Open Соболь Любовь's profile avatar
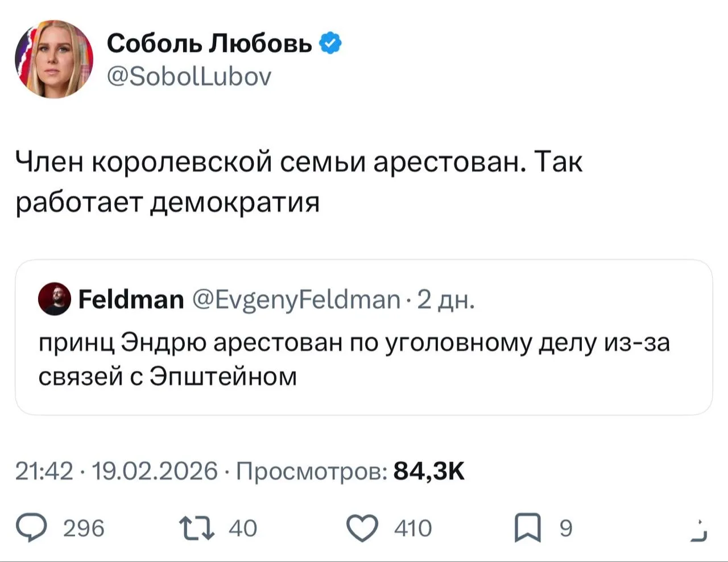This screenshot has width=728, height=562. click(53, 59)
